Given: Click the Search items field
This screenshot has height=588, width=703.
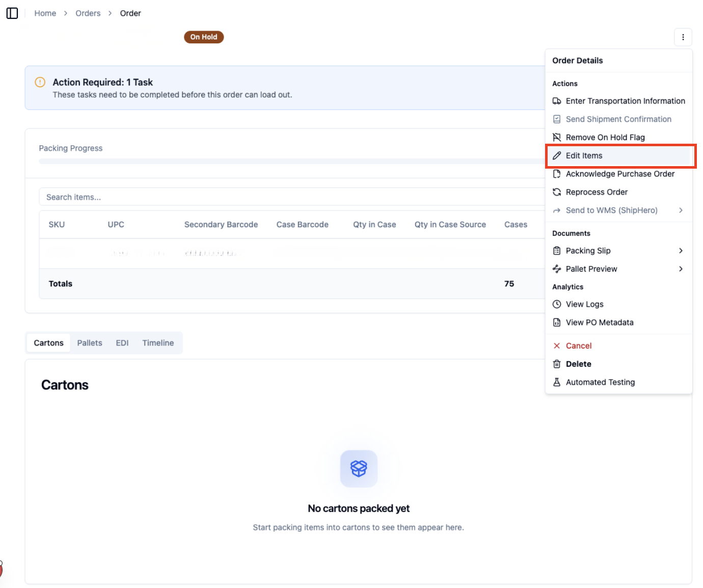Looking at the screenshot, I should (x=291, y=197).
